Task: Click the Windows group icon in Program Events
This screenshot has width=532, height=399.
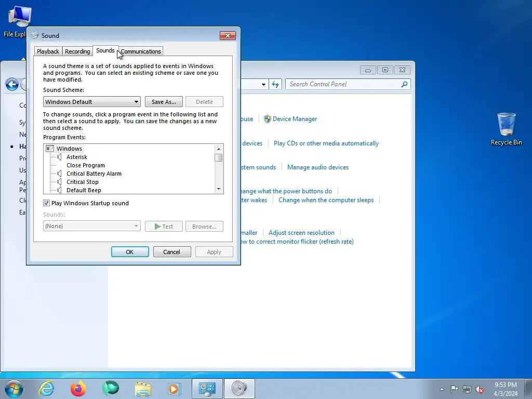Action: pyautogui.click(x=50, y=149)
